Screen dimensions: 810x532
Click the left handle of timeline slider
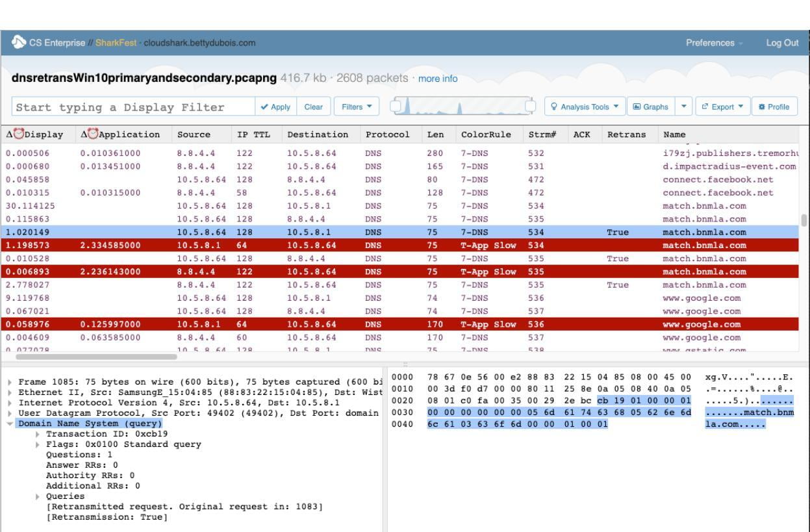(x=394, y=107)
